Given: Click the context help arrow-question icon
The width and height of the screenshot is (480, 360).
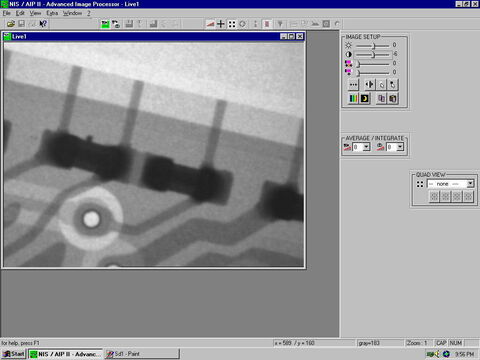Looking at the screenshot, I should tap(43, 24).
